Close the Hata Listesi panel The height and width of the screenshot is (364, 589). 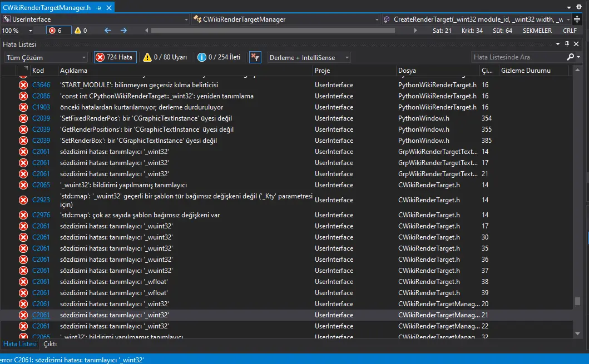point(576,44)
